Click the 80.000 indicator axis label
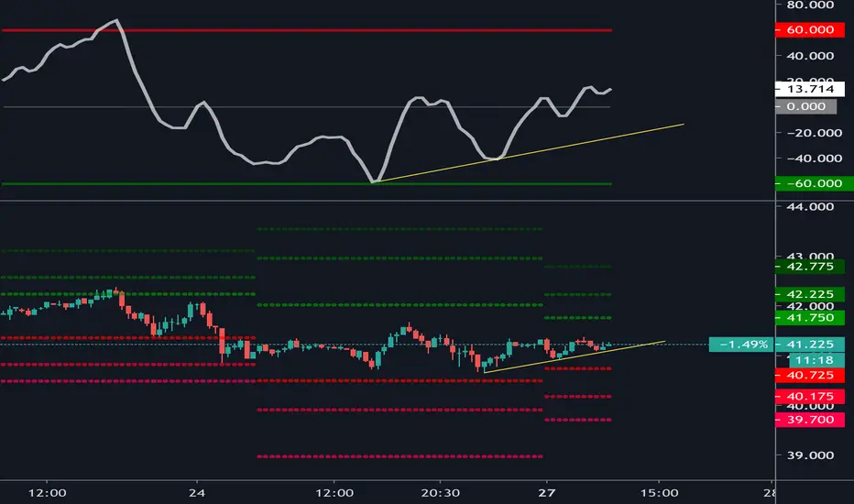The height and width of the screenshot is (504, 854). pyautogui.click(x=810, y=5)
